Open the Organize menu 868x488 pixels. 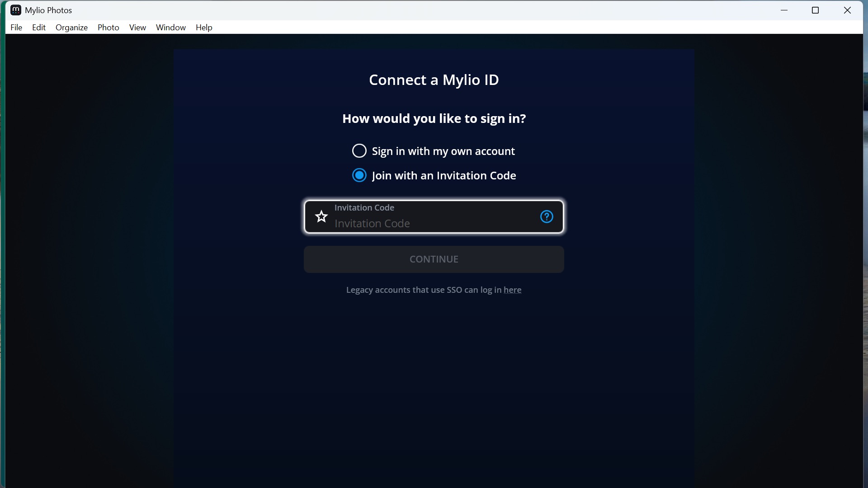coord(71,27)
